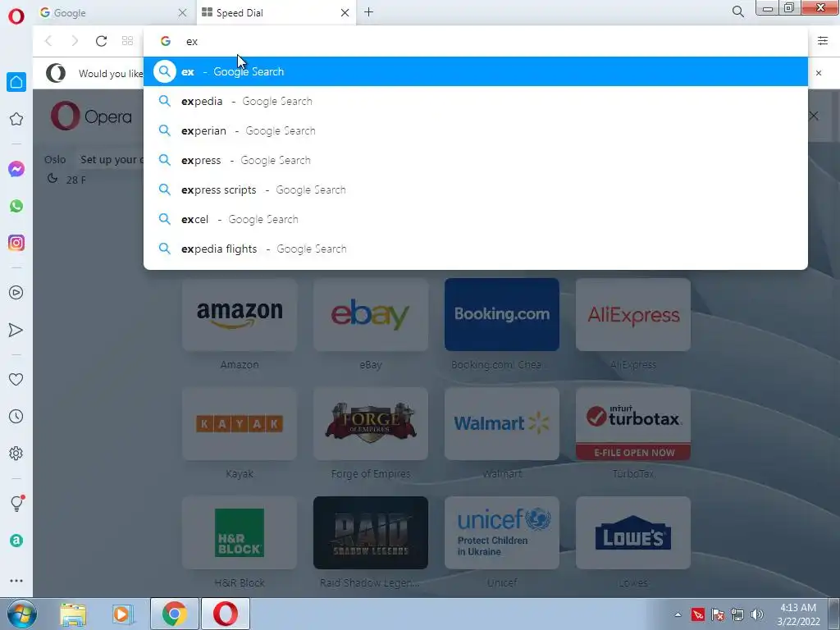
Task: Open WhatsApp in the sidebar
Action: 16,206
